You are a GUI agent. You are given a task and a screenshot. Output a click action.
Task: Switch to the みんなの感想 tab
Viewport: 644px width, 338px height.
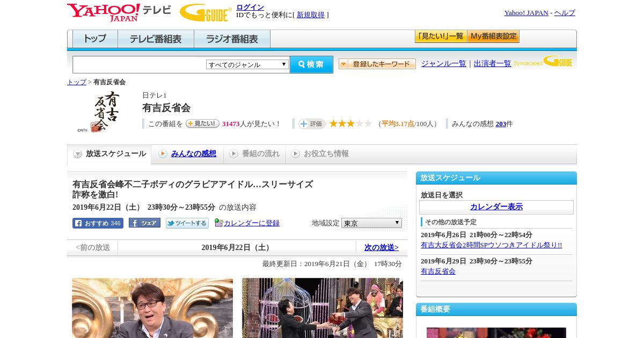[x=188, y=154]
